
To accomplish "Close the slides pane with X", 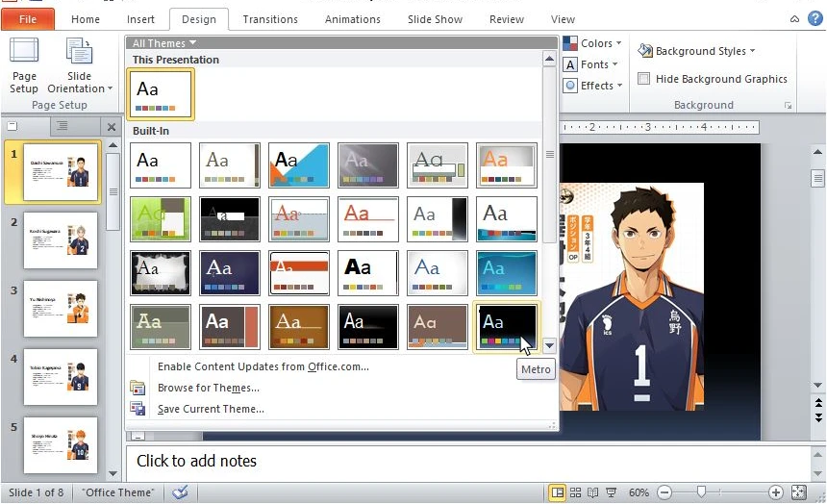I will pyautogui.click(x=112, y=127).
